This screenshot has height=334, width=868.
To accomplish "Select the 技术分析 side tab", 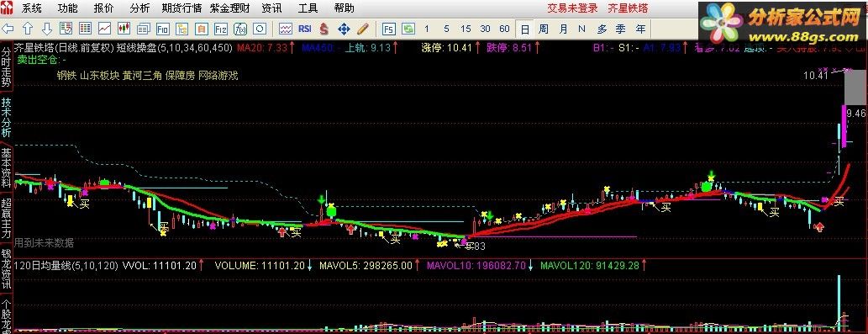I will pos(6,118).
